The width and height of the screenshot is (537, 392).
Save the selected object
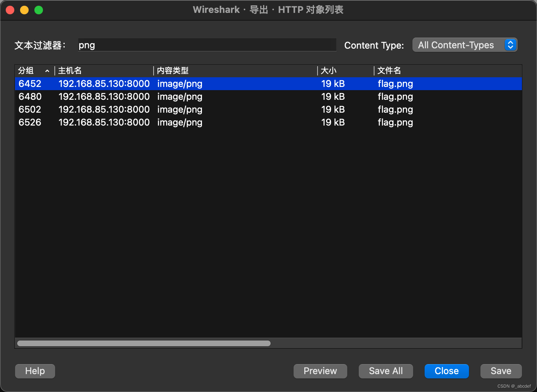tap(501, 371)
